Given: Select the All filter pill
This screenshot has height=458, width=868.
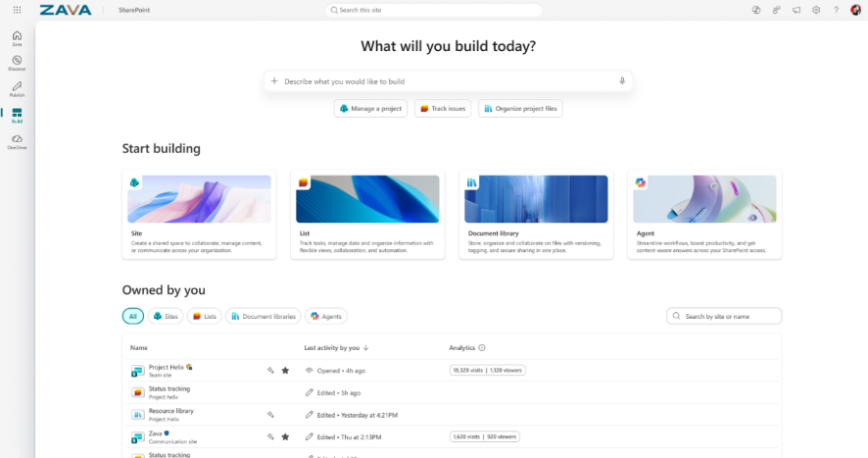Looking at the screenshot, I should tap(132, 316).
